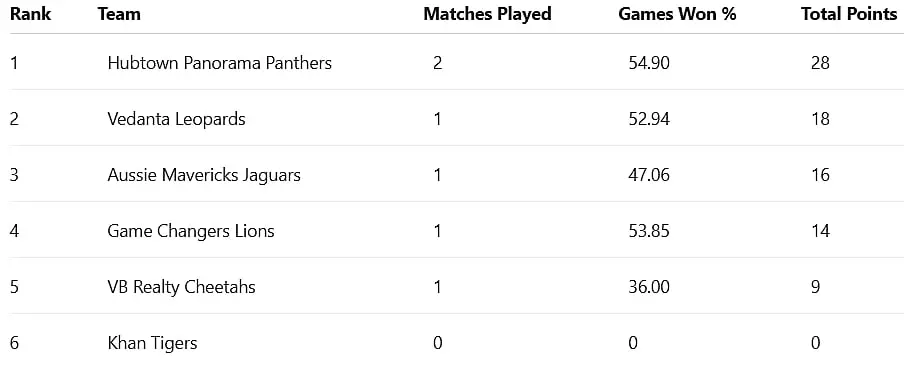Click the Khan Tigers team name
This screenshot has width=904, height=367.
[152, 343]
